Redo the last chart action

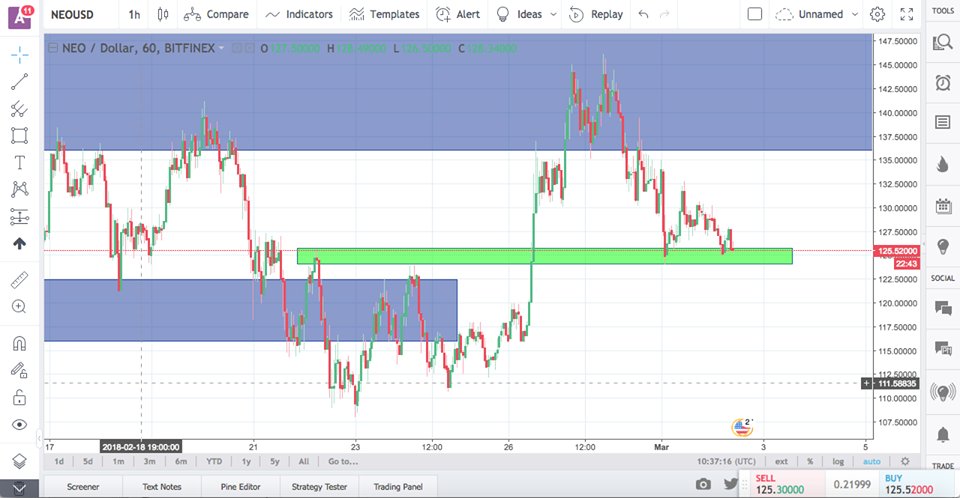click(664, 14)
